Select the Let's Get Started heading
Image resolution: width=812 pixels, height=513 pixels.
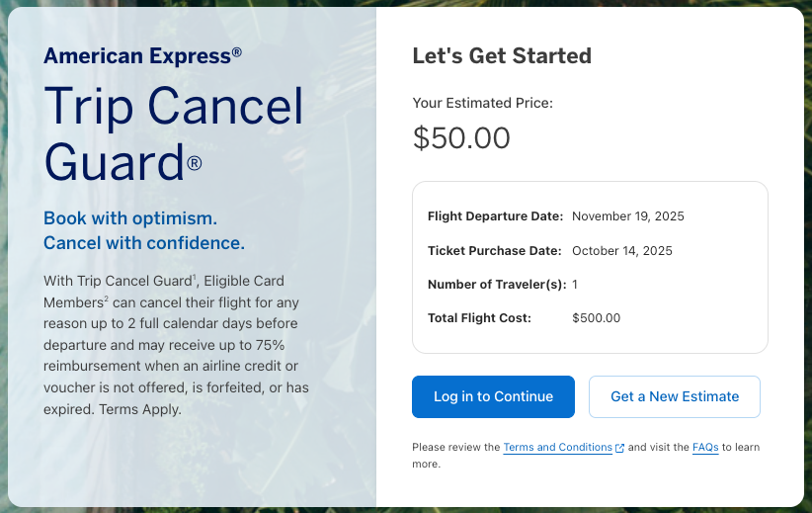coord(502,56)
